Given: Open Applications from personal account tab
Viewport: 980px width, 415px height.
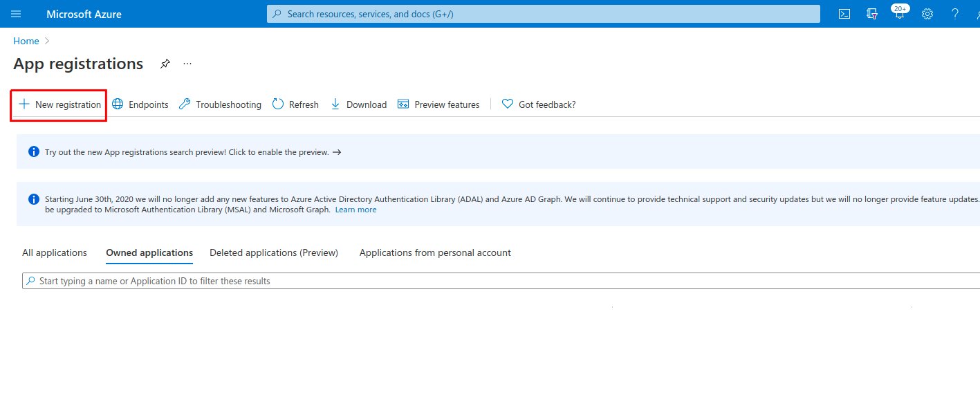Looking at the screenshot, I should pos(435,252).
